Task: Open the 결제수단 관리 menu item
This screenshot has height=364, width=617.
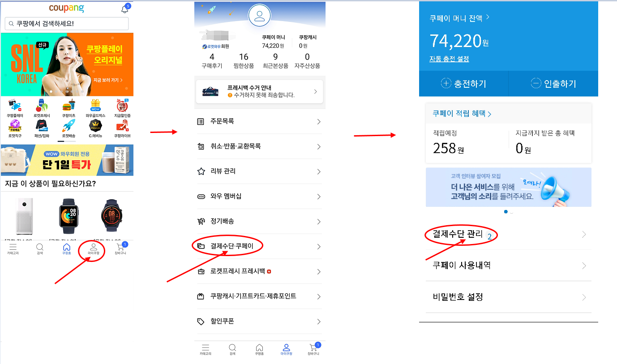Action: coord(509,234)
